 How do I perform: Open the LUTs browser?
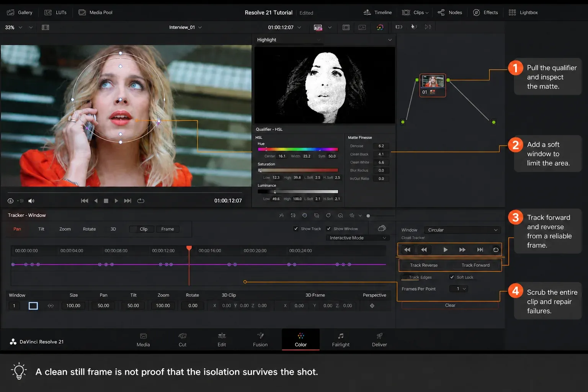coord(56,13)
